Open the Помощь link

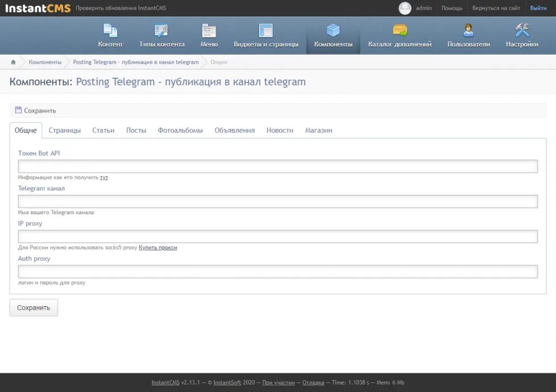point(452,8)
